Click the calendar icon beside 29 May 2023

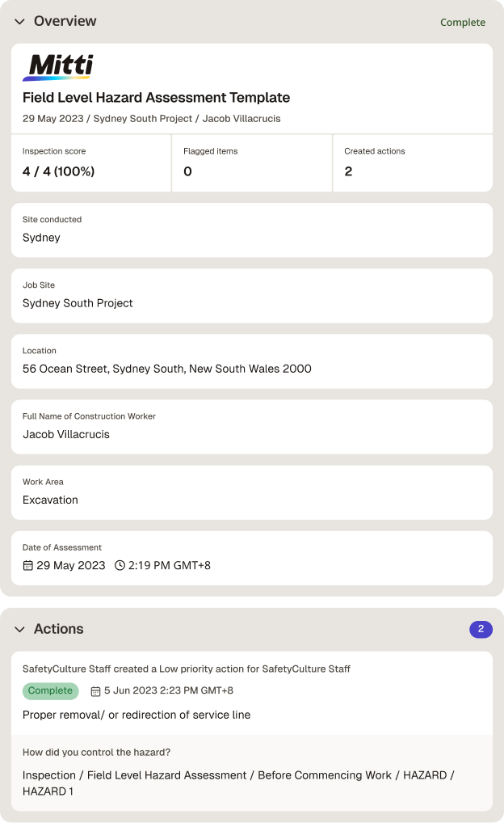coord(27,565)
